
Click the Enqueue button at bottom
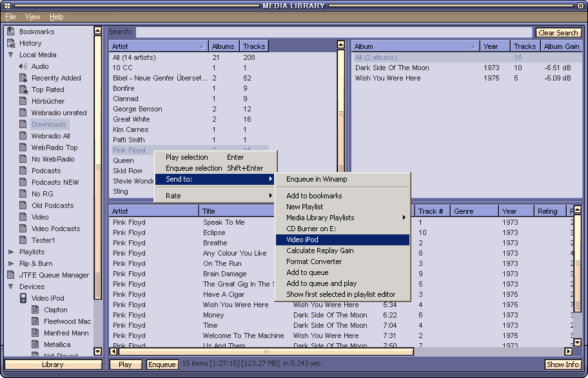[x=162, y=364]
